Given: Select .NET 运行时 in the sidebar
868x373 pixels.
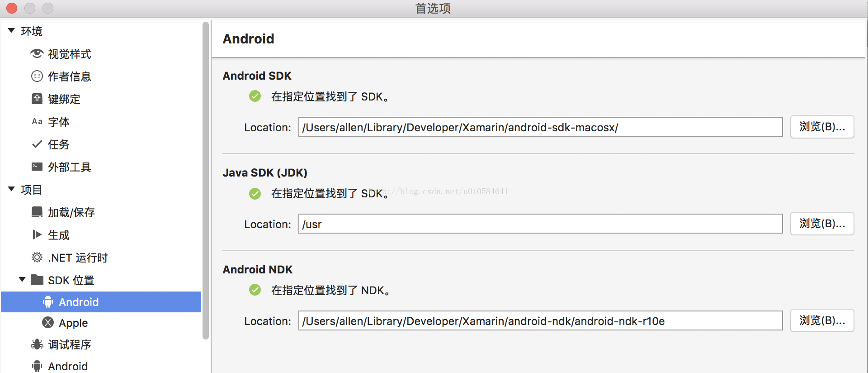Looking at the screenshot, I should coord(78,258).
